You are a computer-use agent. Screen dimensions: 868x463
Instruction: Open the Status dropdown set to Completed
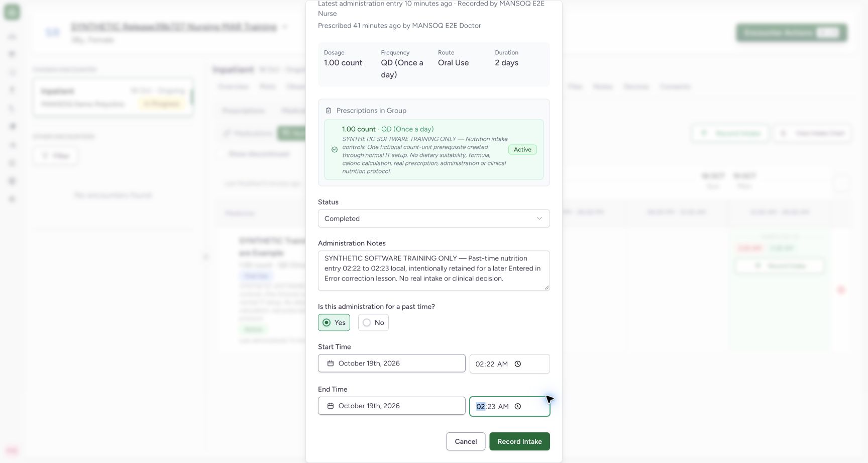(x=434, y=219)
